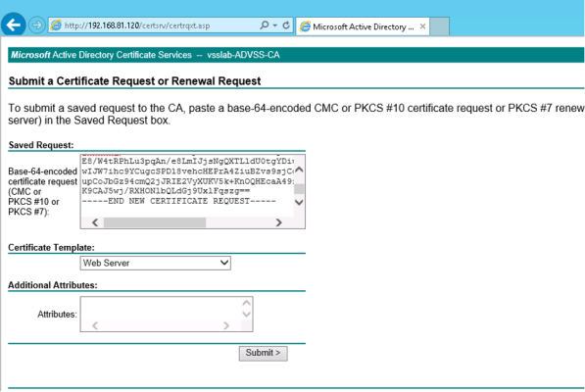Click inside the Saved Request text box
Viewport: 585px width, 392px height.
(187, 185)
